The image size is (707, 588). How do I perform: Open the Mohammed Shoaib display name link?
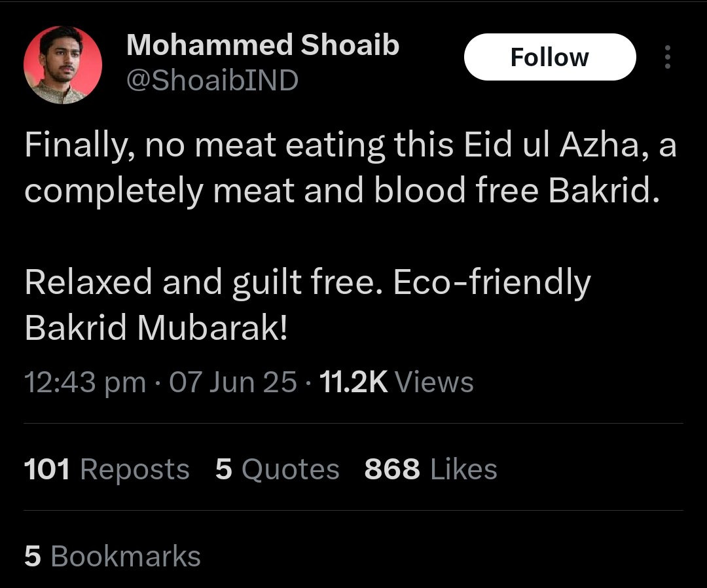point(263,45)
